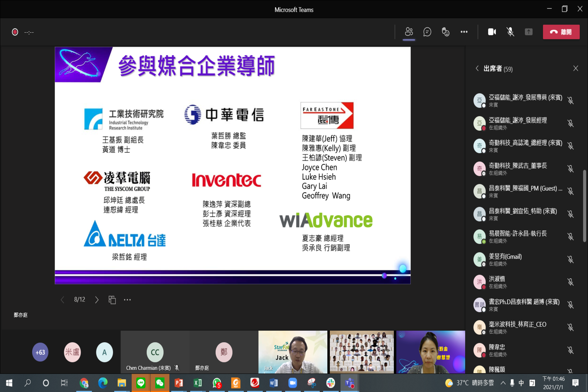Image resolution: width=588 pixels, height=392 pixels.
Task: Click mic icon beside 亞福儲能_謝渟_發展經理
Action: [570, 123]
